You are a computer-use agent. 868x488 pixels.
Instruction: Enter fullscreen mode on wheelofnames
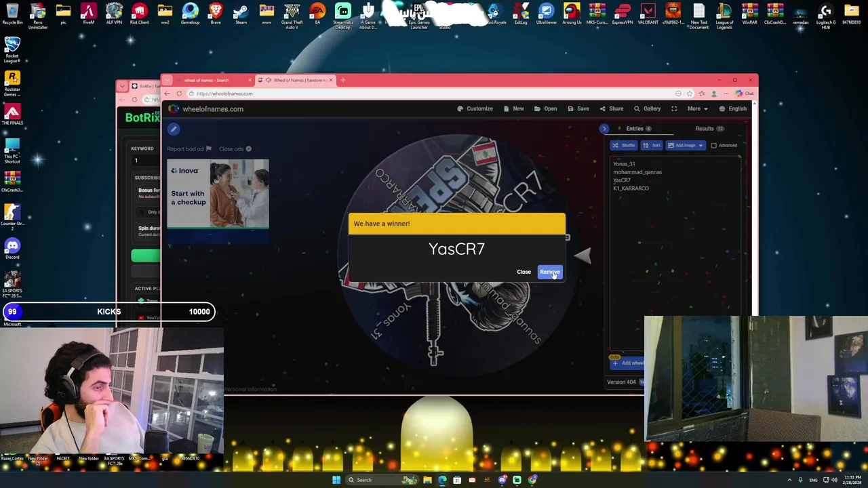674,108
